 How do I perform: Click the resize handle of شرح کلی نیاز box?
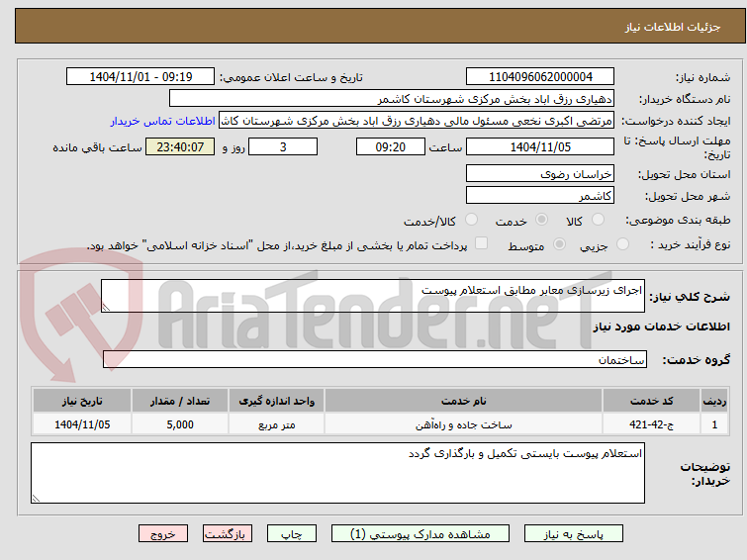106,308
